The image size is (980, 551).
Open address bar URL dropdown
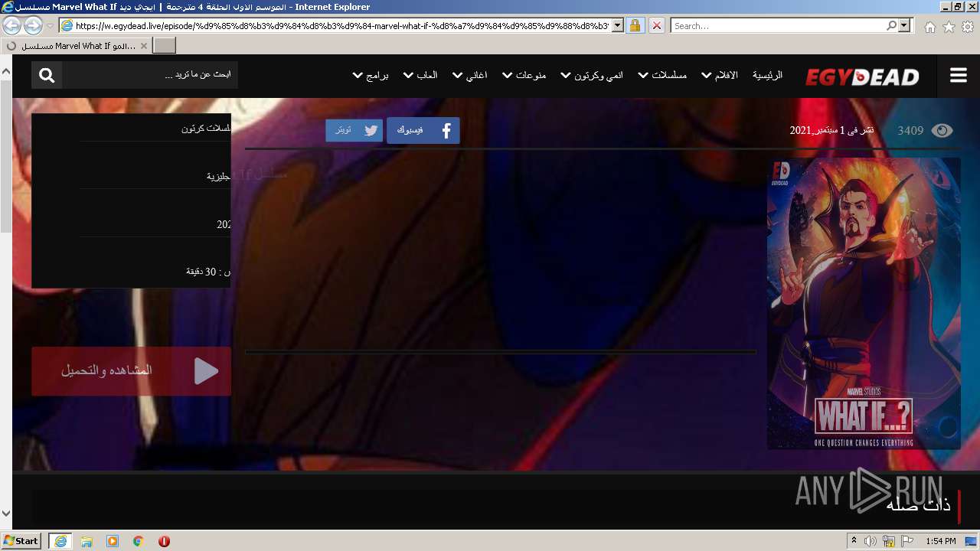tap(618, 25)
